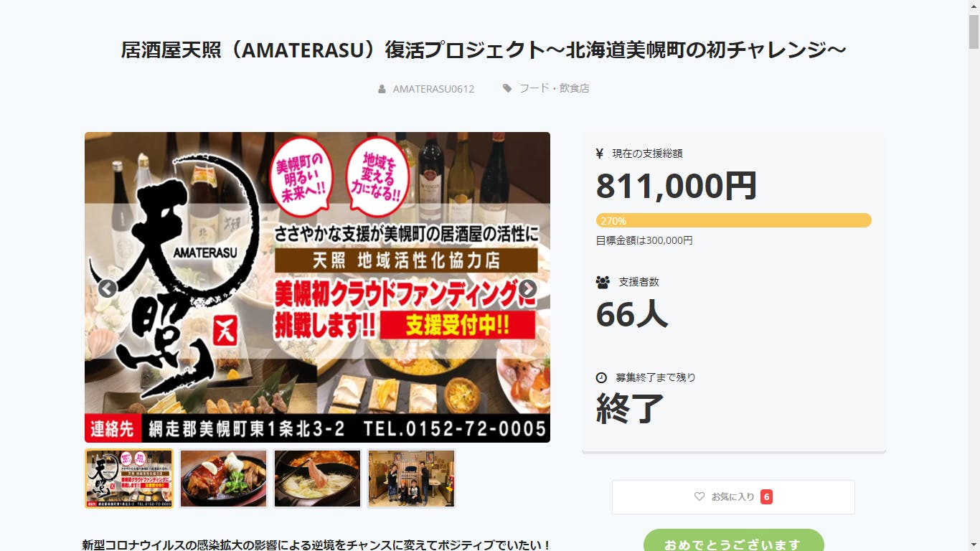Open the フード・飲食店 category link
The height and width of the screenshot is (551, 980).
click(x=554, y=88)
